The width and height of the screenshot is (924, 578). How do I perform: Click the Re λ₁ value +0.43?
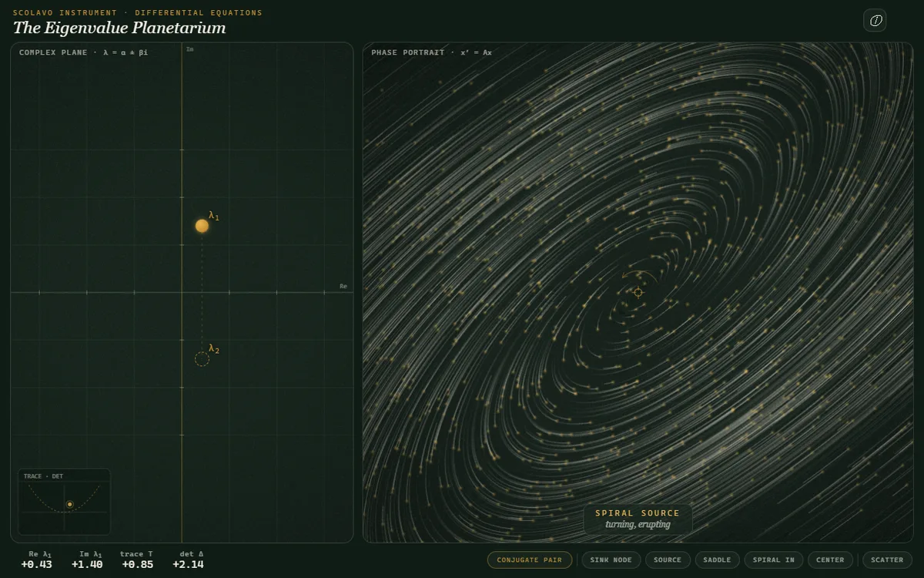36,564
